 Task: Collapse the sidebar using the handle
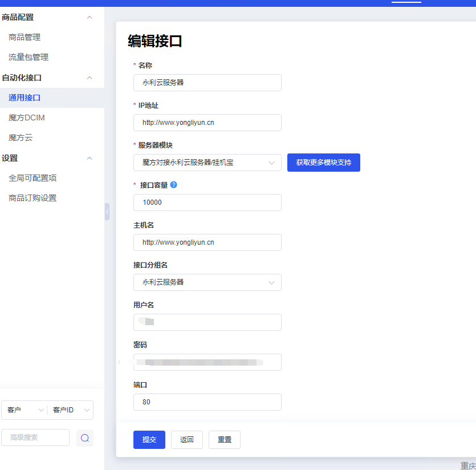tap(107, 212)
